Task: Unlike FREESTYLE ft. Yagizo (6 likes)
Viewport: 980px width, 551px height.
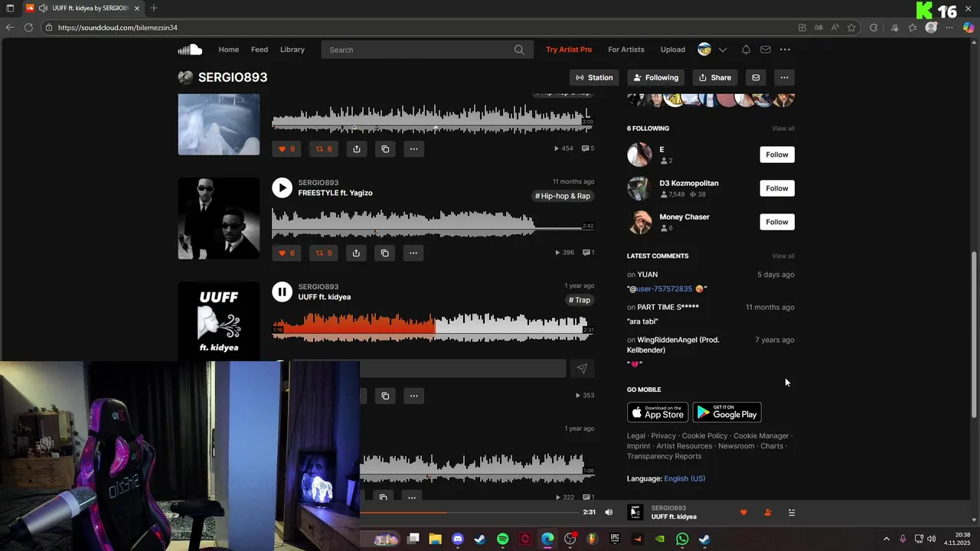Action: pos(286,253)
